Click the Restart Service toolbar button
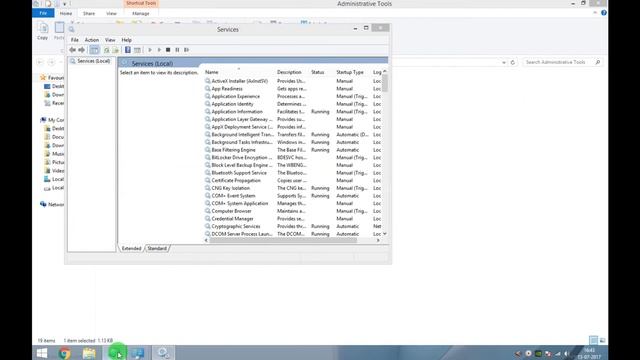 tap(187, 50)
